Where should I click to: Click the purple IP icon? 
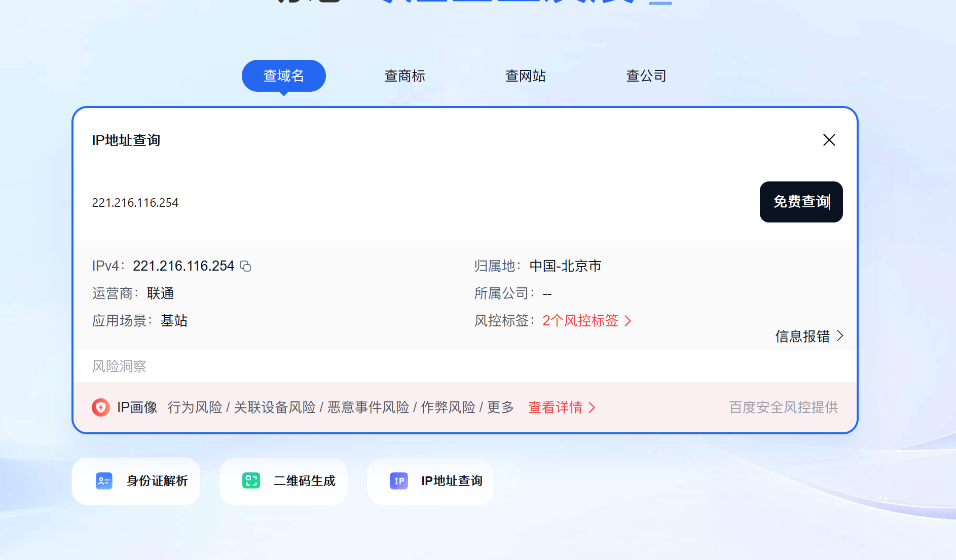399,481
